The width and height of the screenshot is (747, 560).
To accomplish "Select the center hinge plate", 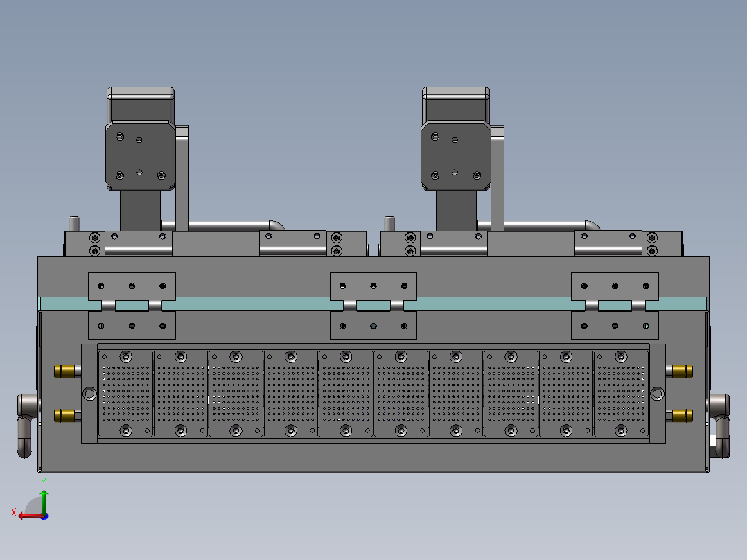I will tap(373, 286).
